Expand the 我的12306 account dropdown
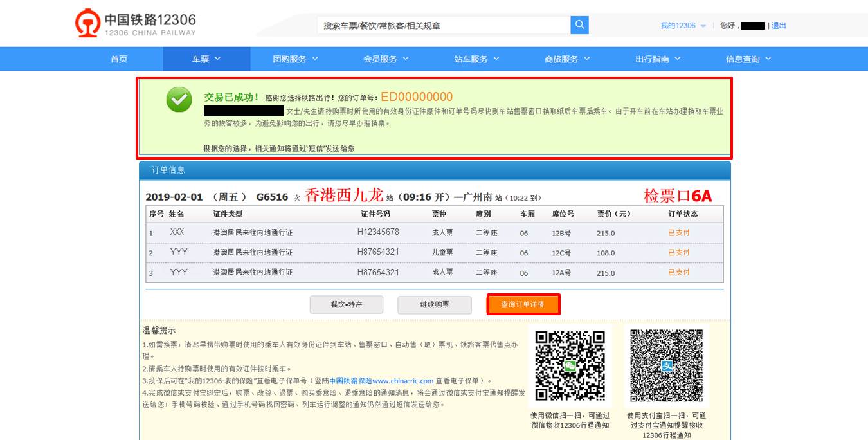The width and height of the screenshot is (868, 440). coord(683,26)
